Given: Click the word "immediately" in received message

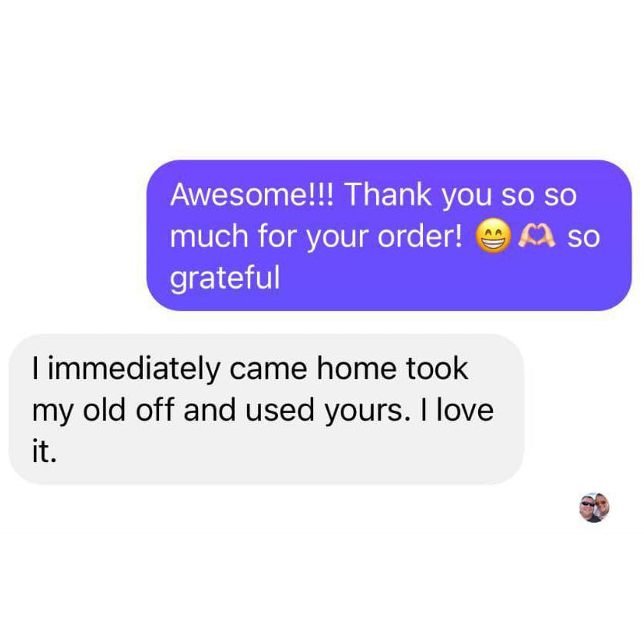Looking at the screenshot, I should pyautogui.click(x=134, y=368).
